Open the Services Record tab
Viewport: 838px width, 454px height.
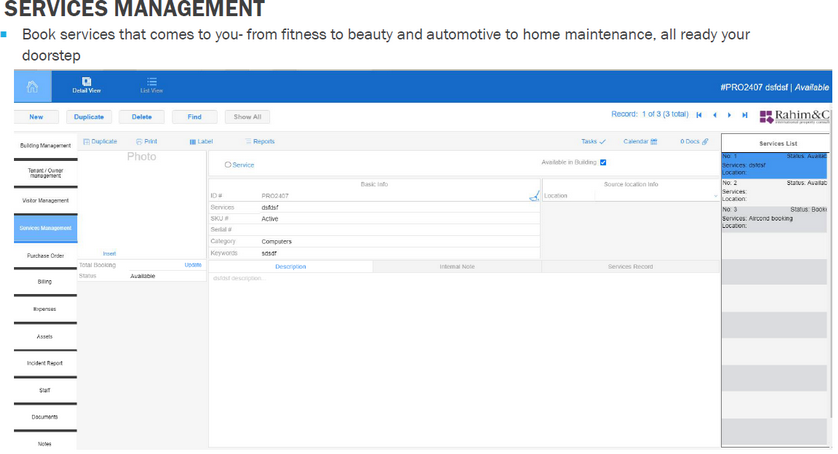pyautogui.click(x=630, y=267)
